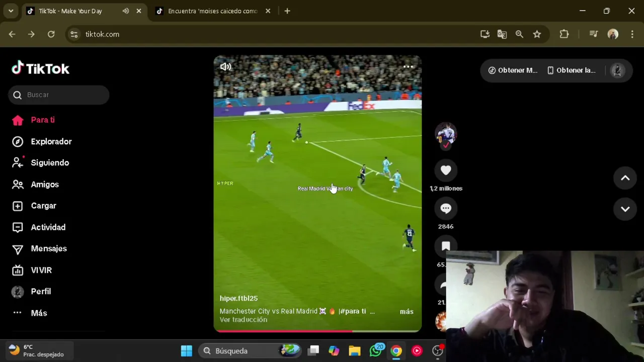Close the TikTok - Make Your Day tab
Screen dimensions: 644x362
(139, 11)
